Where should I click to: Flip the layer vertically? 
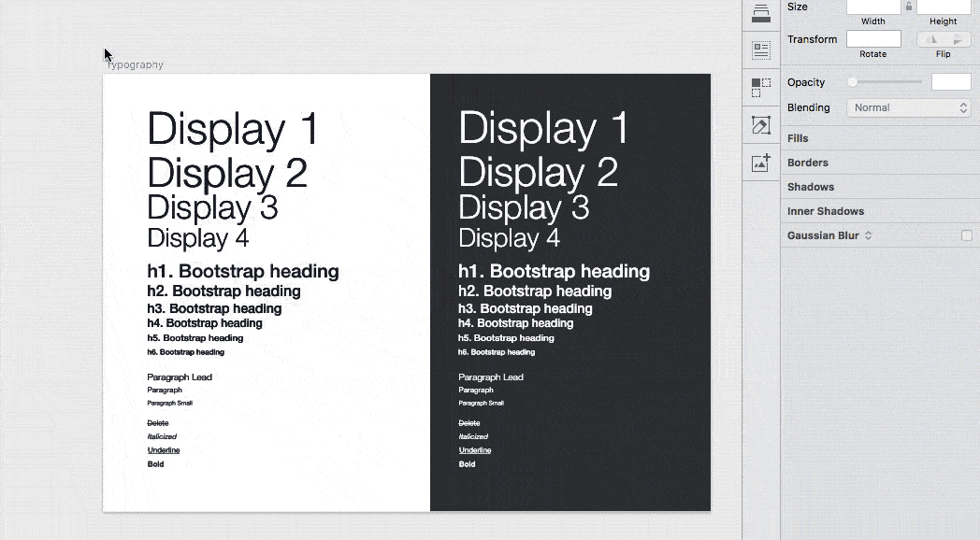pos(958,39)
